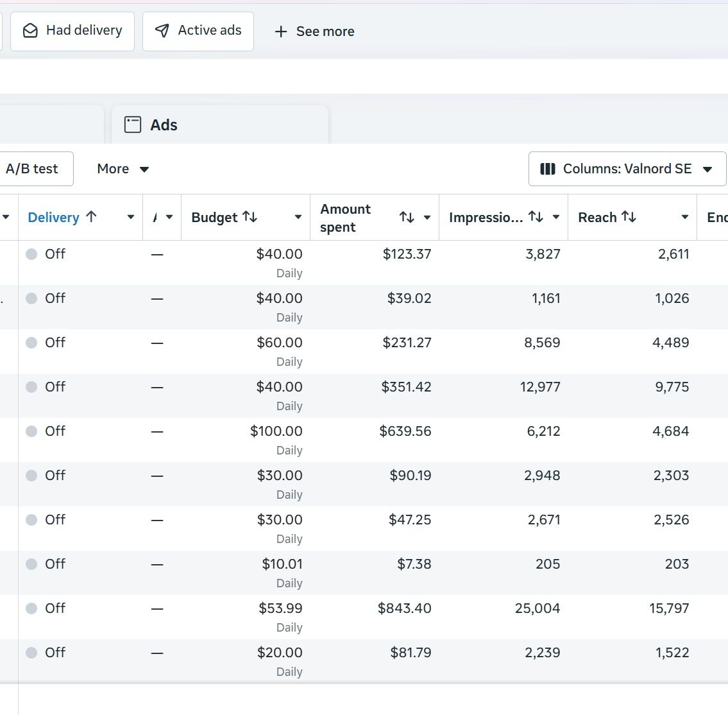Select the $100.00 daily budget cell

point(246,440)
